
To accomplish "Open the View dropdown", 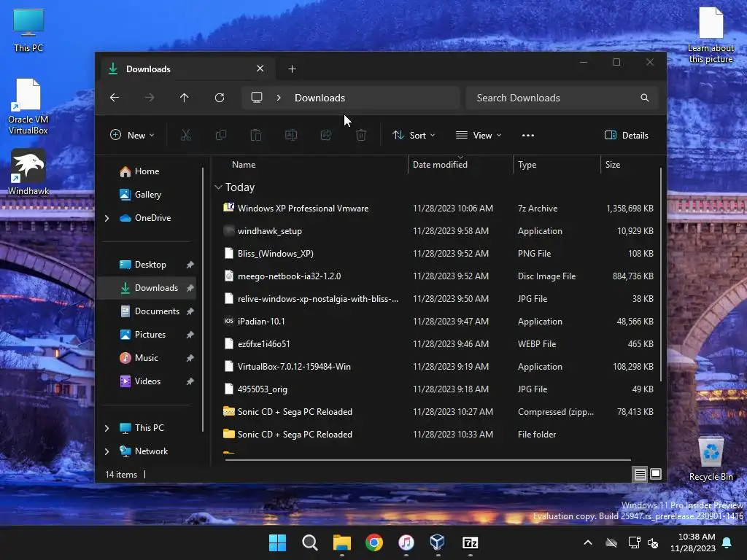I will point(479,135).
